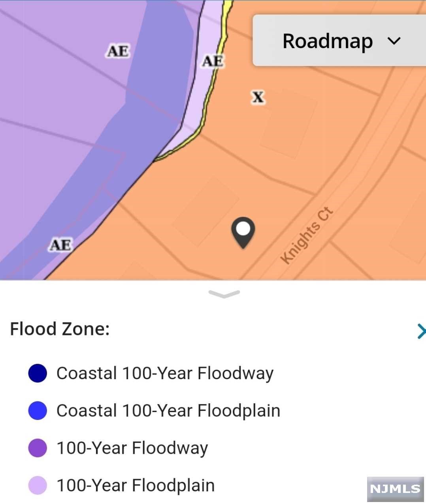Click the AE label beside the yellow boundary
This screenshot has height=504, width=426.
(213, 61)
